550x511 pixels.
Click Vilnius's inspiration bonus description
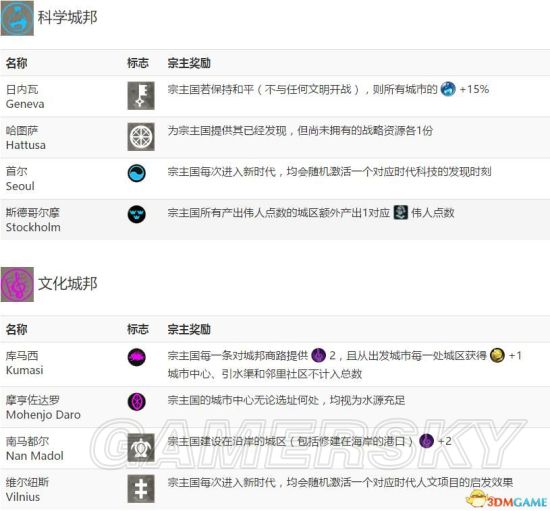coord(340,482)
